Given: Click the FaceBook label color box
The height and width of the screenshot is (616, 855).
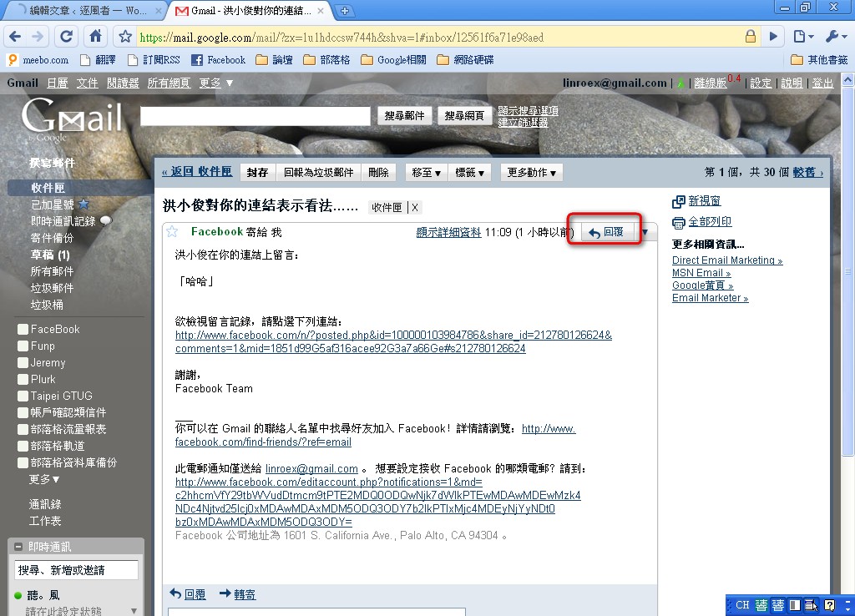Looking at the screenshot, I should pos(23,329).
